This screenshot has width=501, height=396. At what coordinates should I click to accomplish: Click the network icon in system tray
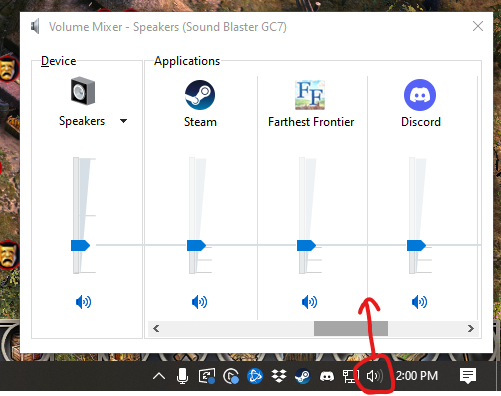click(350, 376)
